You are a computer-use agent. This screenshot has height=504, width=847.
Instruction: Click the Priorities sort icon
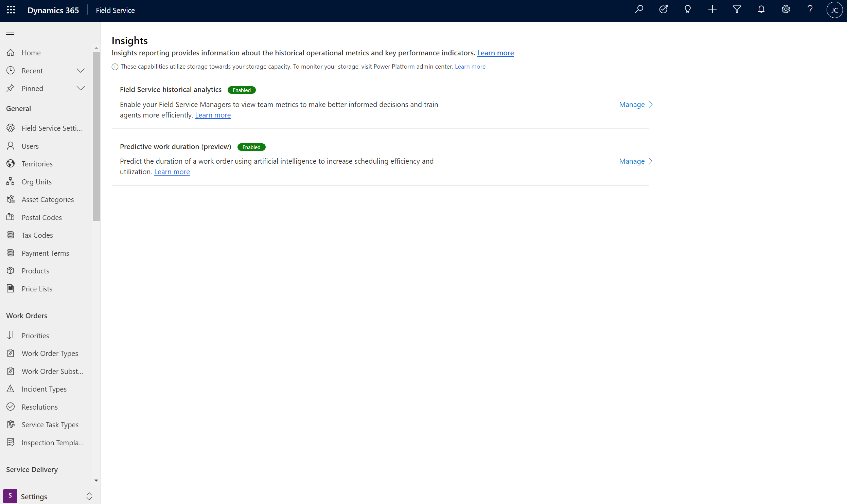(x=11, y=335)
